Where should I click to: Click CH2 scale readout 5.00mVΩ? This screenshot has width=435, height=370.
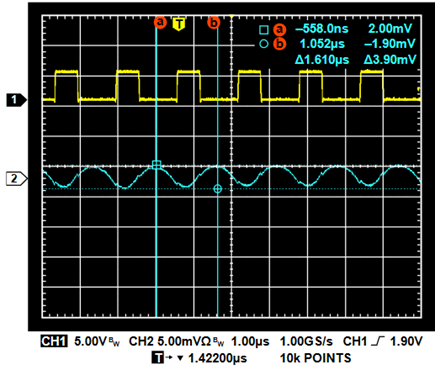pos(184,341)
